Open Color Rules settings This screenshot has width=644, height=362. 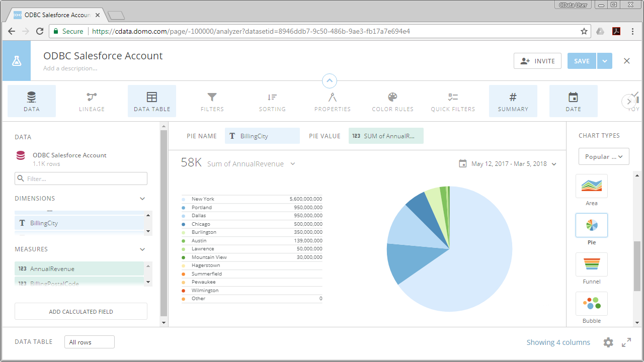pyautogui.click(x=392, y=101)
